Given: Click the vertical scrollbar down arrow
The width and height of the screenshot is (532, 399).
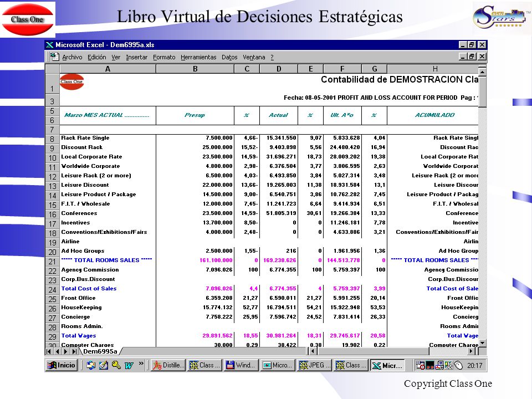Looking at the screenshot, I should point(482,343).
